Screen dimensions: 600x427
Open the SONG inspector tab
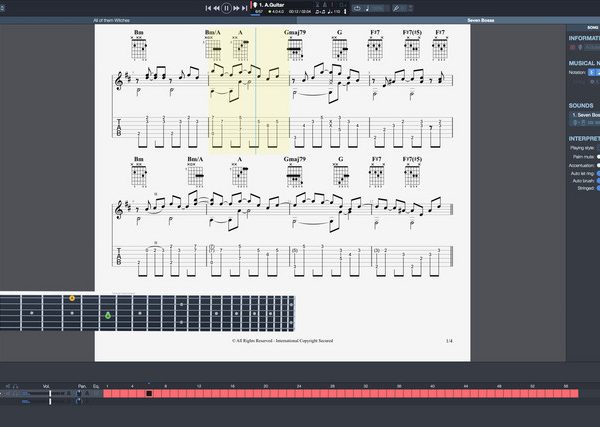(592, 28)
